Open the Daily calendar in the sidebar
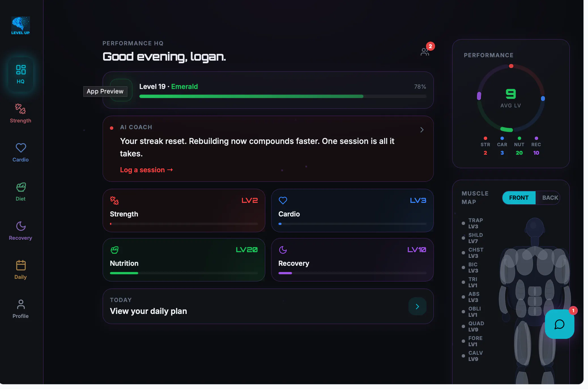This screenshot has height=391, width=588. point(20,270)
